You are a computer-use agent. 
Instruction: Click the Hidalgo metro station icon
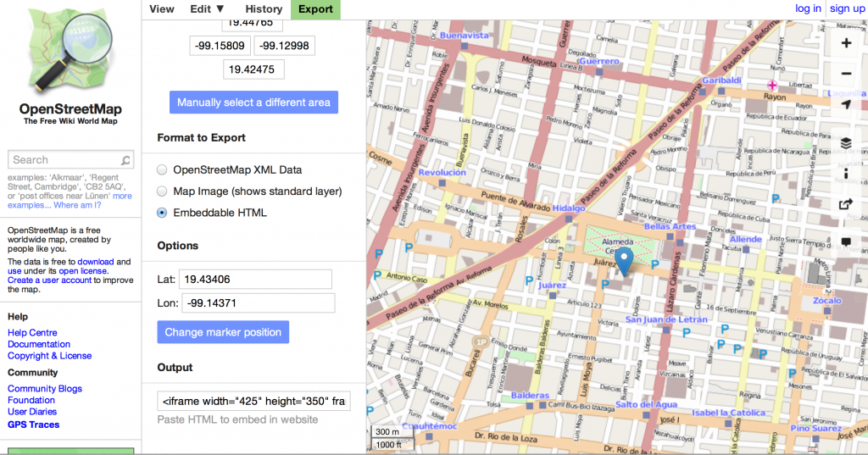(x=569, y=219)
